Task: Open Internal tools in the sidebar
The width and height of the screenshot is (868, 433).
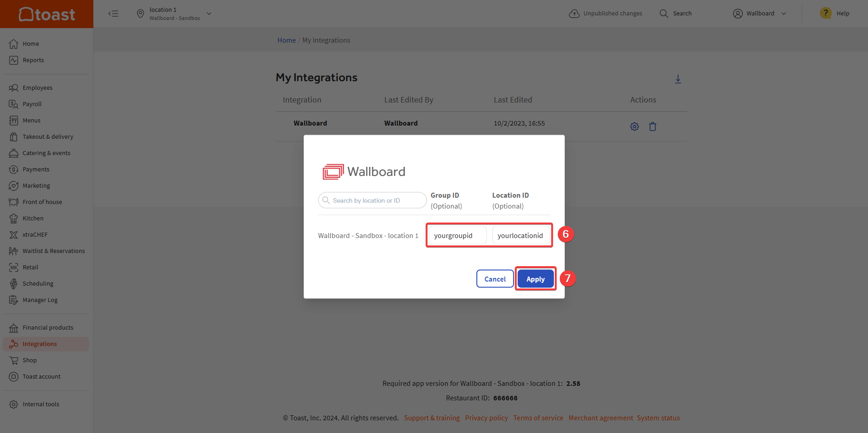Action: point(46,404)
